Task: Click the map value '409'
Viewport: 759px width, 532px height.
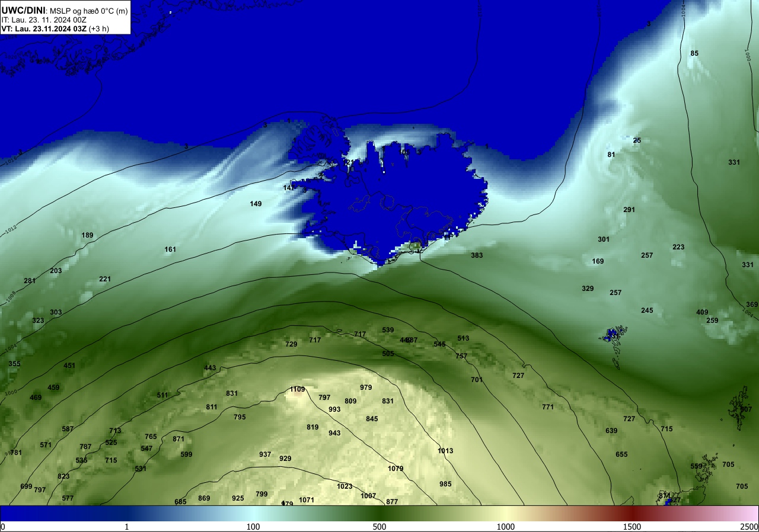Action: (x=702, y=312)
